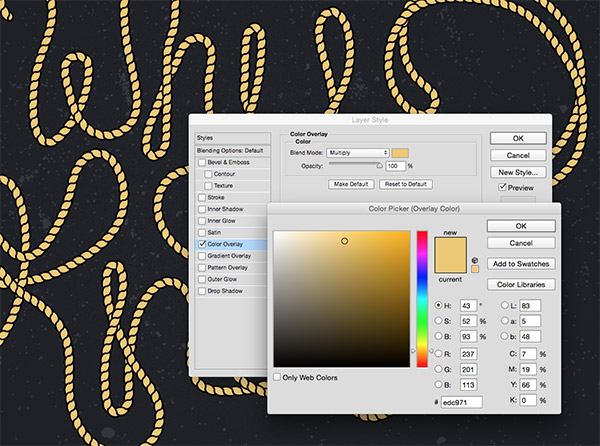Click Add to Swatches button
The height and width of the screenshot is (446, 600).
(521, 263)
